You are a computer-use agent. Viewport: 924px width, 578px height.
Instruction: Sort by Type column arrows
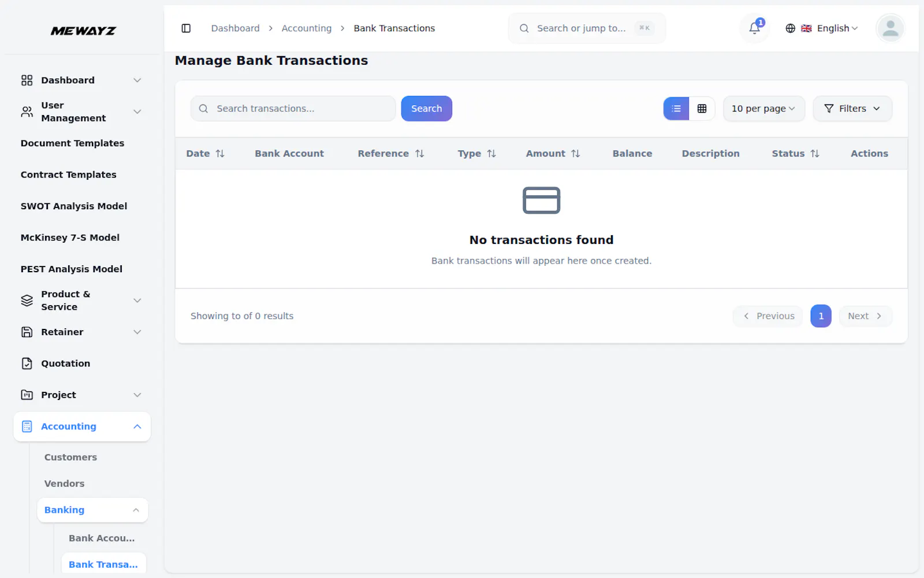click(x=491, y=154)
